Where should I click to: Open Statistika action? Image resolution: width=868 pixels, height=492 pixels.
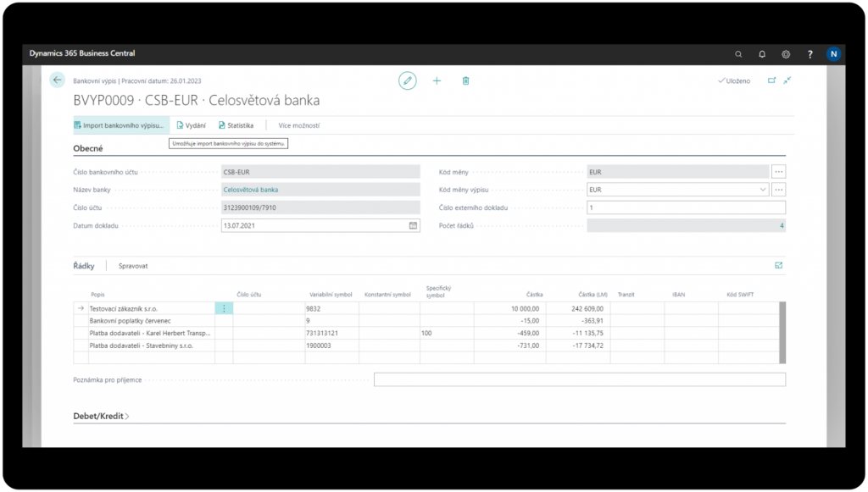click(236, 125)
